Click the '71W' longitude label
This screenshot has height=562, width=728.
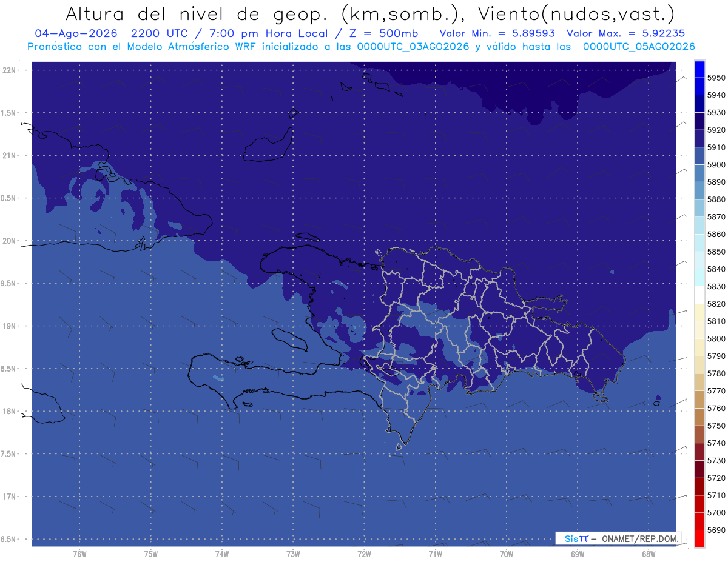point(435,554)
